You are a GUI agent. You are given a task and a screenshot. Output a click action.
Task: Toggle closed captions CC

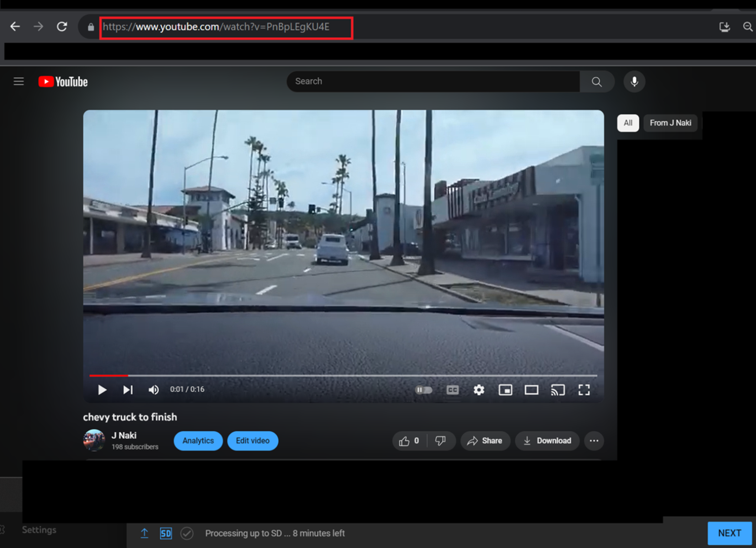point(452,389)
